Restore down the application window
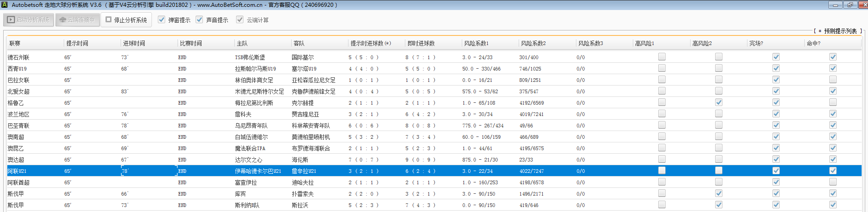 (x=850, y=5)
